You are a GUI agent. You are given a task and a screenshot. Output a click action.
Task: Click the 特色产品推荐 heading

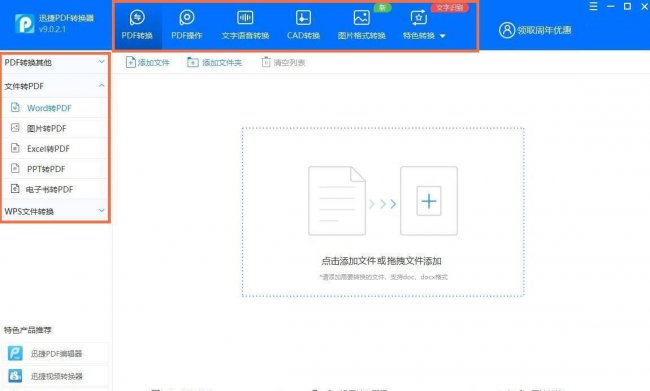coord(28,330)
